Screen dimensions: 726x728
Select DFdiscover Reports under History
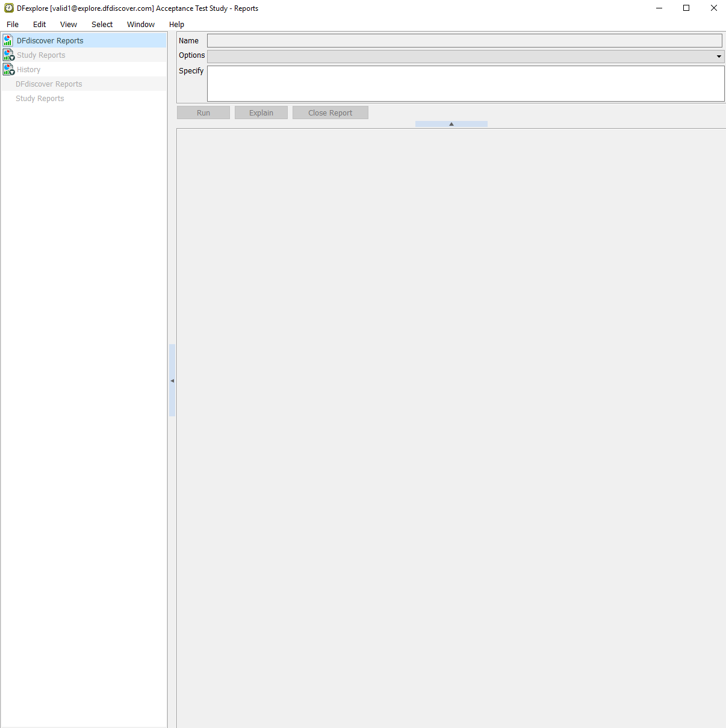(49, 84)
